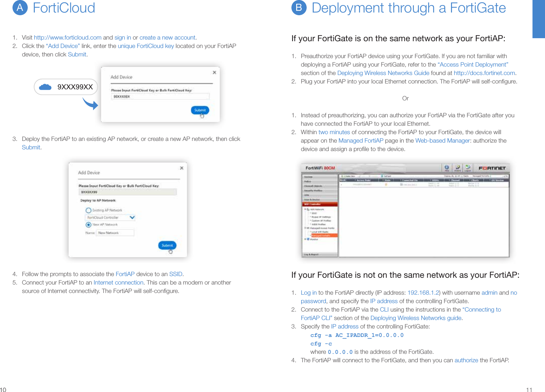Click the 9XXX99XX FortiCloud key label

point(75,87)
